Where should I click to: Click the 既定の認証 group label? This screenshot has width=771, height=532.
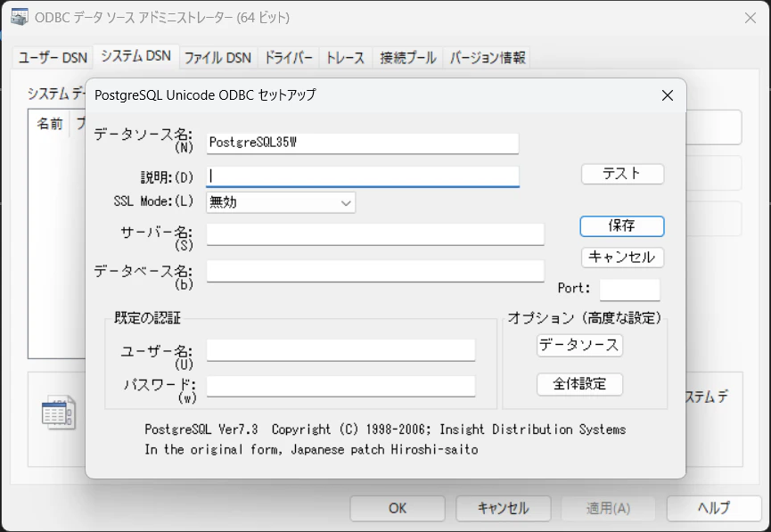(x=147, y=318)
